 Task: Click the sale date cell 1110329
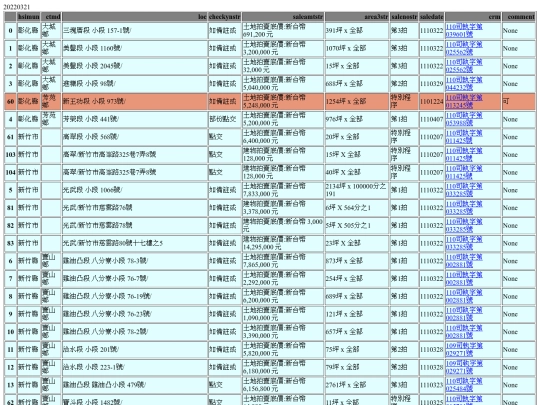pos(432,84)
